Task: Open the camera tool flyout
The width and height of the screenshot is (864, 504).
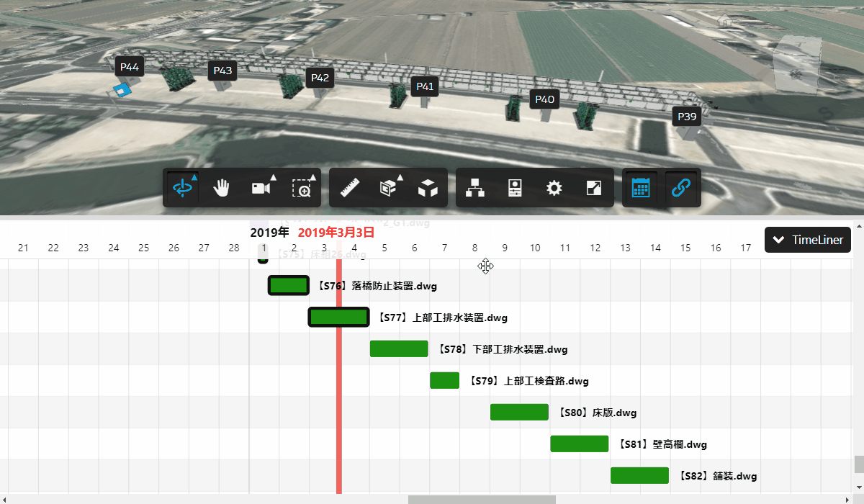Action: coord(261,189)
